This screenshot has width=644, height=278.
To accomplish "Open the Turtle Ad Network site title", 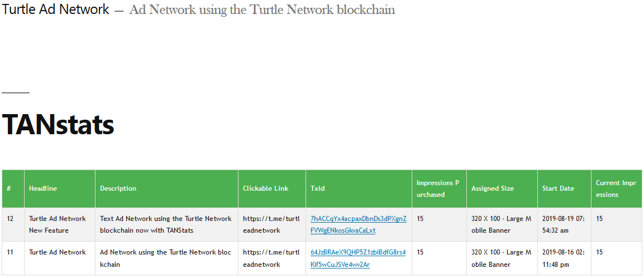I will tap(56, 9).
